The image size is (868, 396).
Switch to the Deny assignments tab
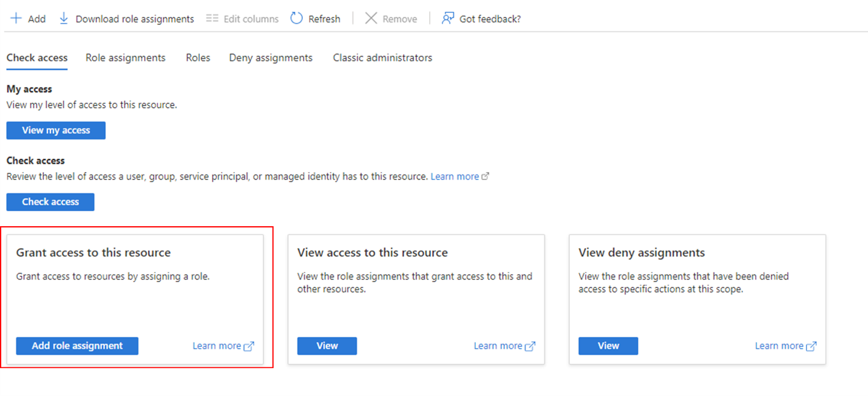pyautogui.click(x=270, y=58)
